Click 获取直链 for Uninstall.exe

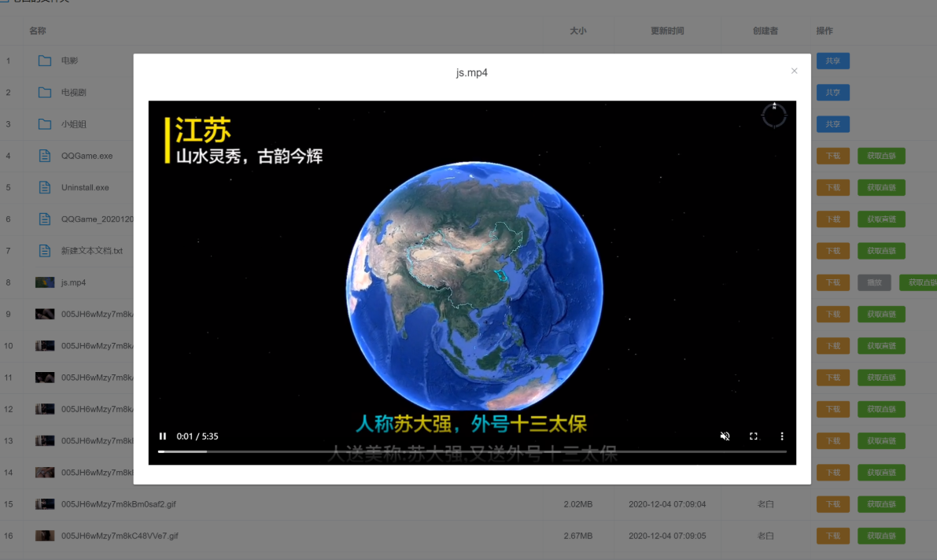[x=881, y=187]
